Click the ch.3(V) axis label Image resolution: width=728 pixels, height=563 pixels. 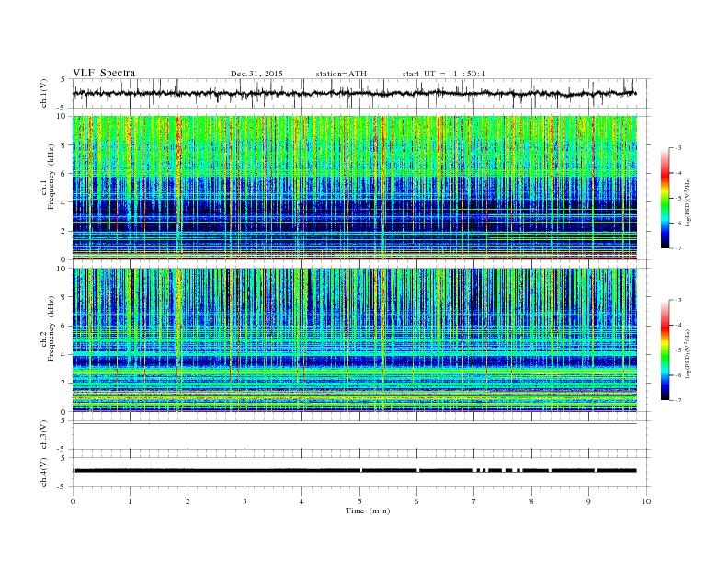44,435
